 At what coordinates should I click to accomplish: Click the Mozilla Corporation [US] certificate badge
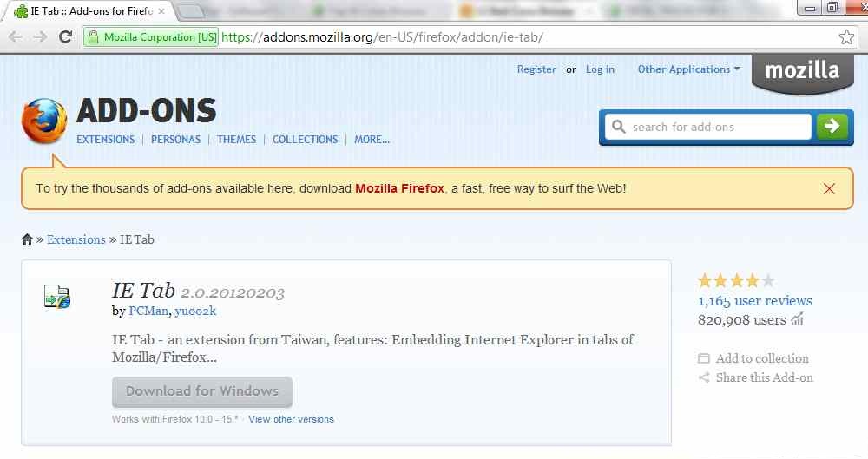click(151, 37)
